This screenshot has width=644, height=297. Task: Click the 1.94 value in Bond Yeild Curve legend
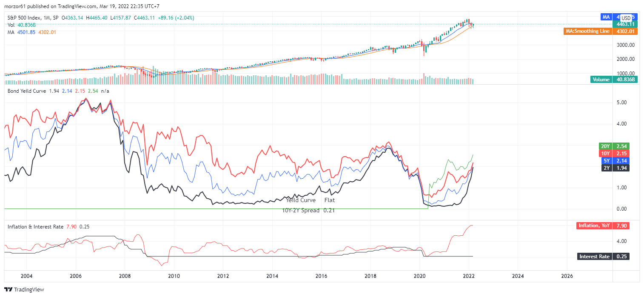[54, 91]
